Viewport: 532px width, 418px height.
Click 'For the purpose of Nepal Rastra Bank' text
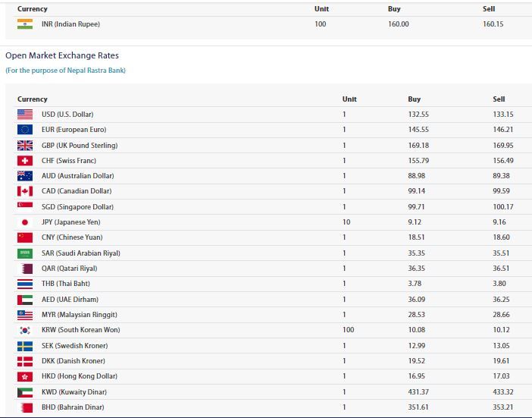[65, 71]
